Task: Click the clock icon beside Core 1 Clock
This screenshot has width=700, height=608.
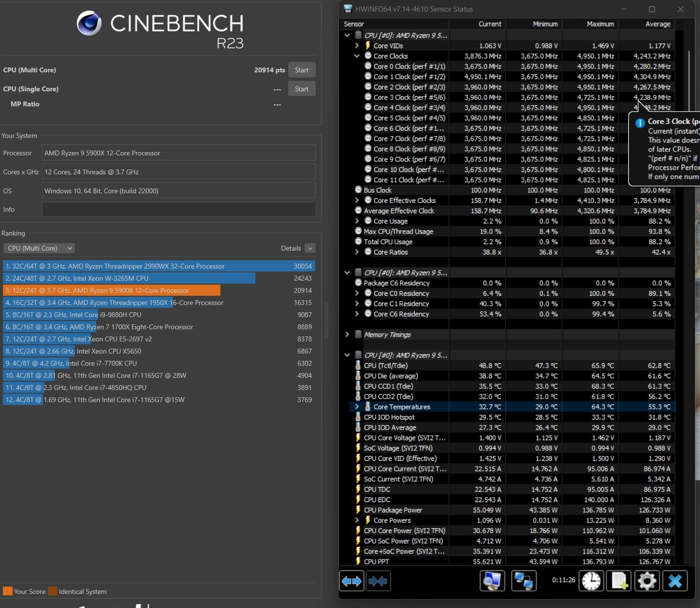Action: [368, 77]
